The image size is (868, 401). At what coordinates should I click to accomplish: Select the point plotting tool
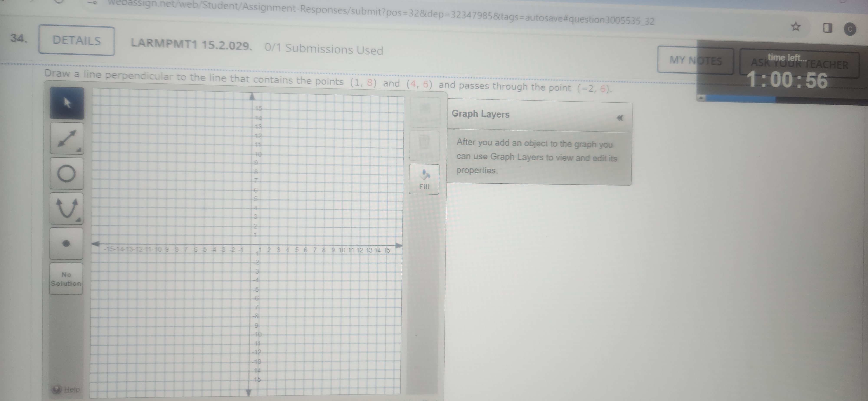pos(66,243)
